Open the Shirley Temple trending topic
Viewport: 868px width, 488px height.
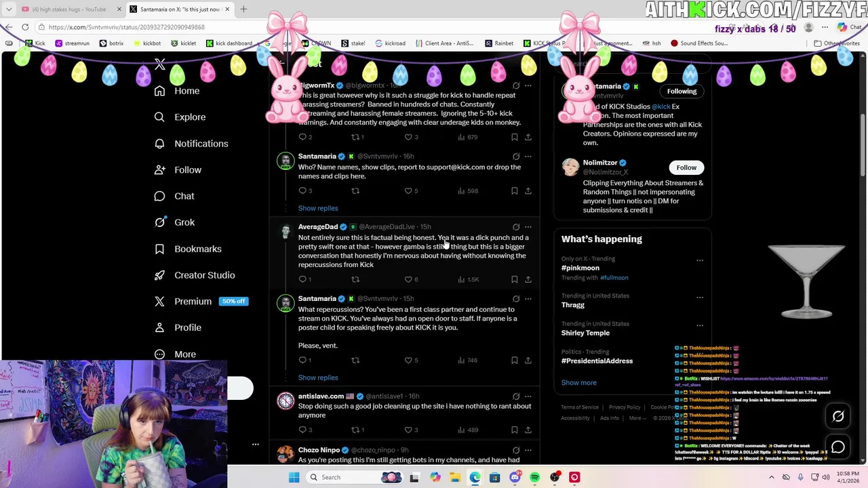click(585, 333)
